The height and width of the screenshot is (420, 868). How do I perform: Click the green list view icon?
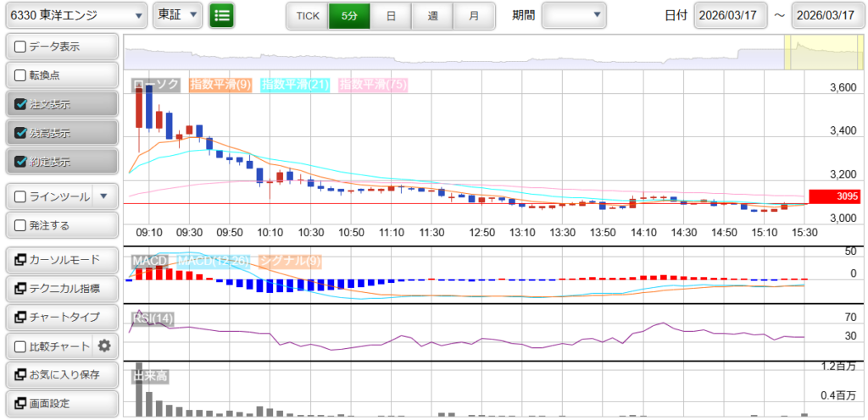point(222,15)
